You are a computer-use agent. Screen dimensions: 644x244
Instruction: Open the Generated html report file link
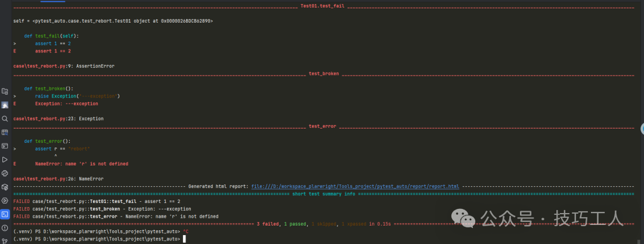[355, 186]
